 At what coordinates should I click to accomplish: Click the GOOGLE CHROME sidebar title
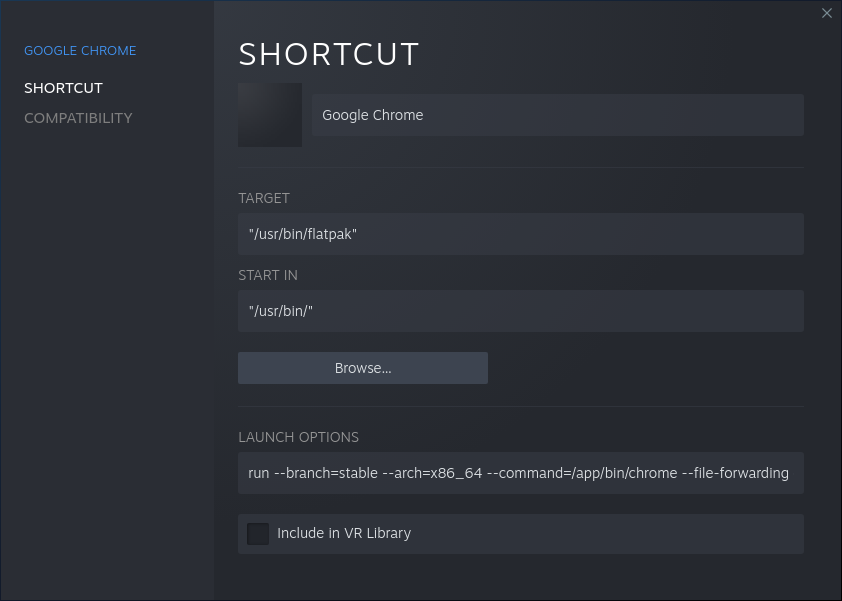[x=80, y=50]
